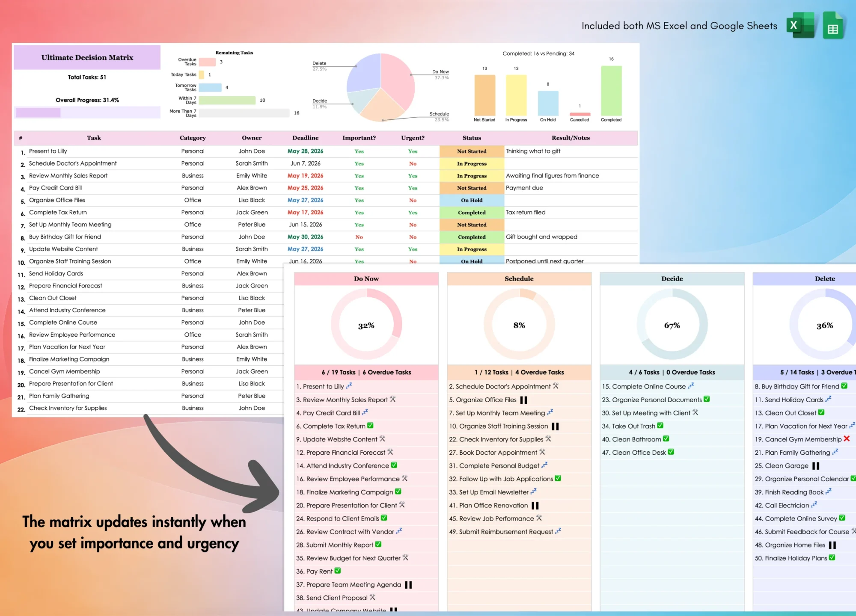The width and height of the screenshot is (856, 616).
Task: Click the Result/Notes column header
Action: click(x=571, y=138)
